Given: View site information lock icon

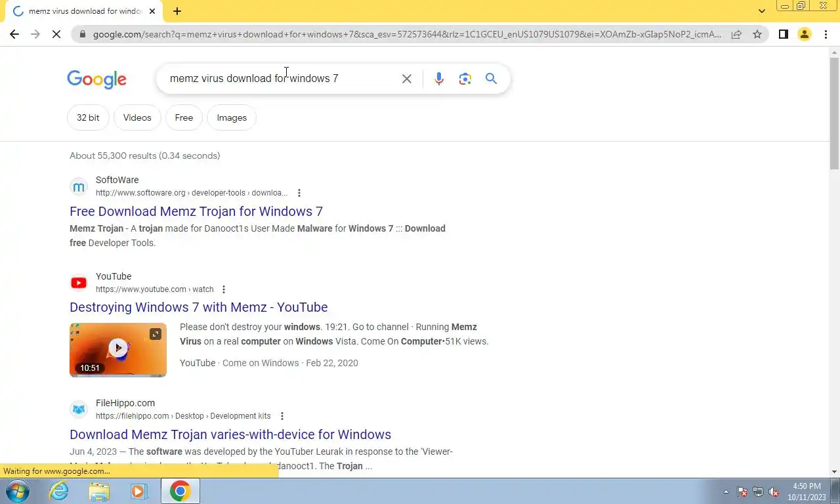Looking at the screenshot, I should [x=82, y=34].
